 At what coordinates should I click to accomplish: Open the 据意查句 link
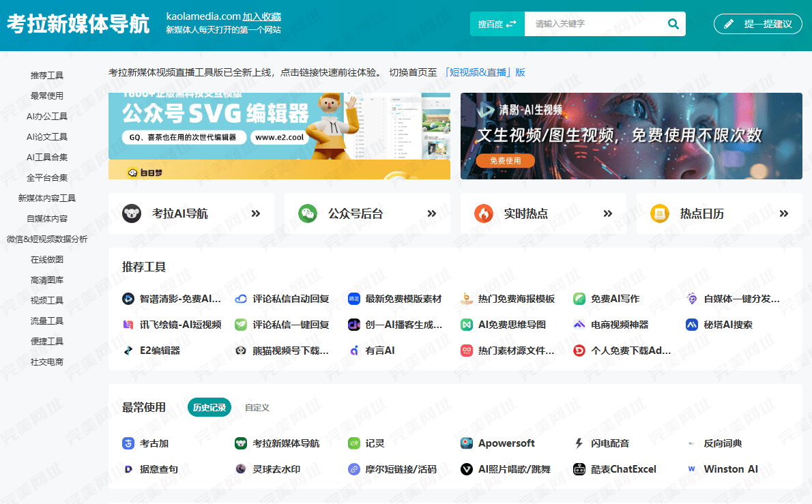pyautogui.click(x=159, y=469)
